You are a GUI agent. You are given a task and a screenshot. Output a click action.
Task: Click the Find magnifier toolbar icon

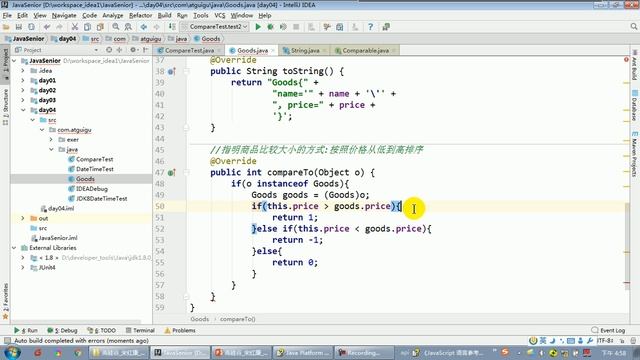116,27
